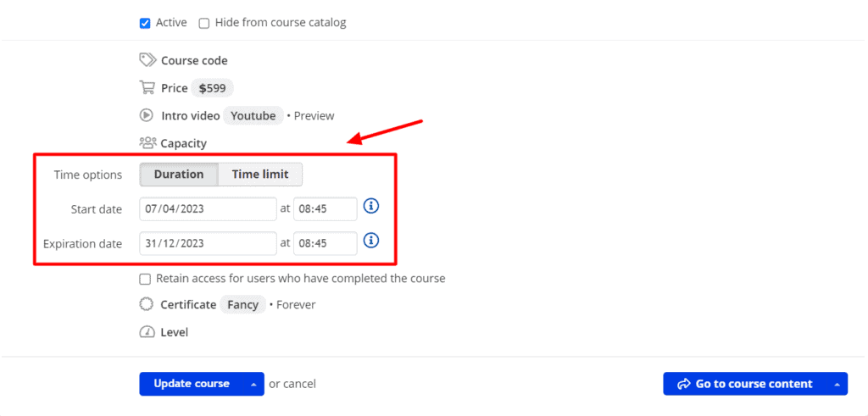Open info icon beside Start date time
This screenshot has height=416, width=868.
(x=370, y=207)
